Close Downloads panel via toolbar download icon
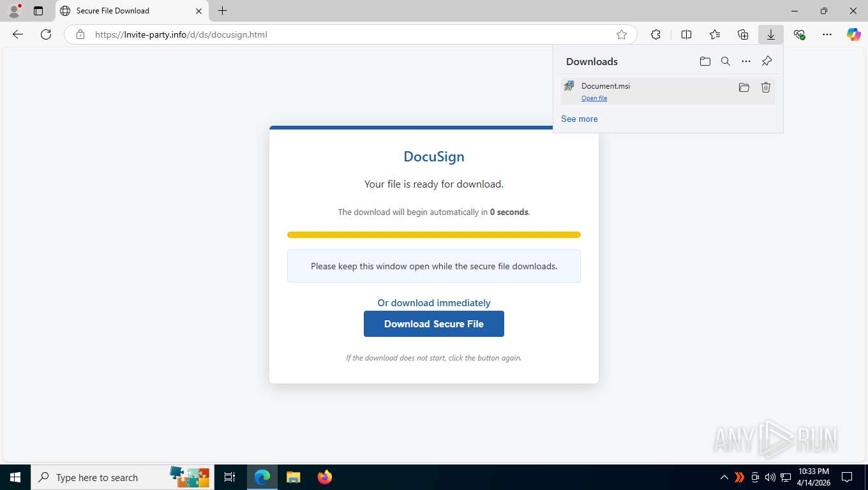 [x=771, y=34]
